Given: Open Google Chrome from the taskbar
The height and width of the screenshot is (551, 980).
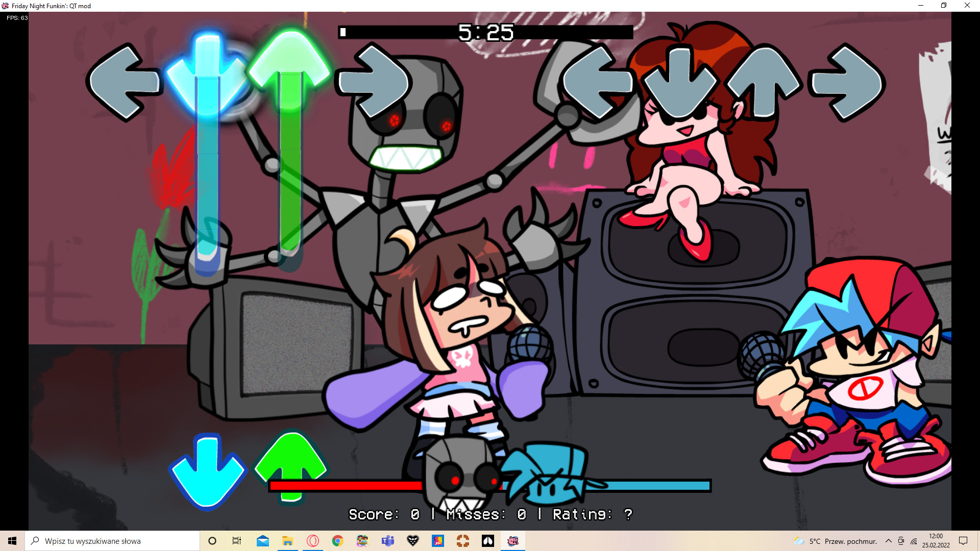Looking at the screenshot, I should 337,541.
